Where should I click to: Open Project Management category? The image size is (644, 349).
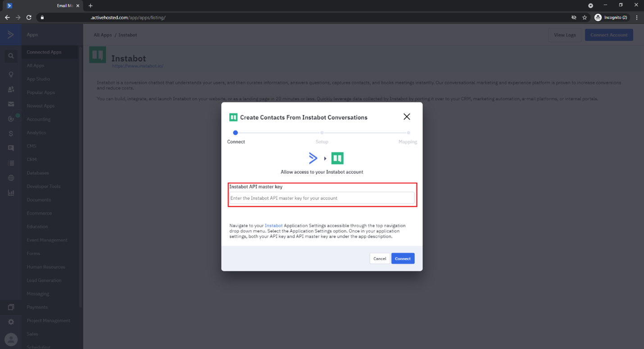point(48,321)
